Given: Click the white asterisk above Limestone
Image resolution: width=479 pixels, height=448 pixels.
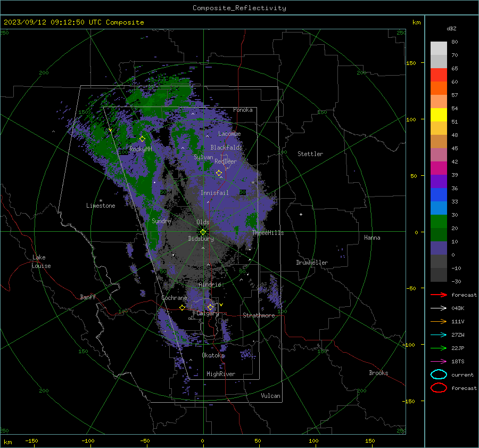Looking at the screenshot, I should click(x=101, y=201).
